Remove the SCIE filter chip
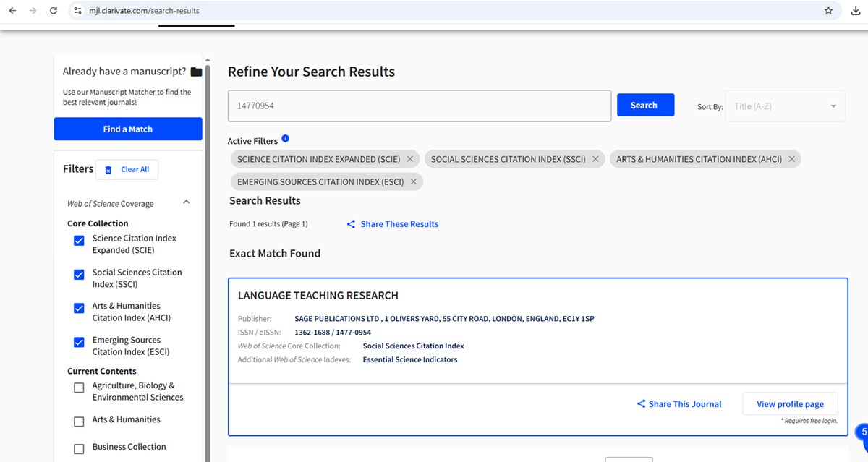Screen dimensions: 868x462 click(x=410, y=159)
